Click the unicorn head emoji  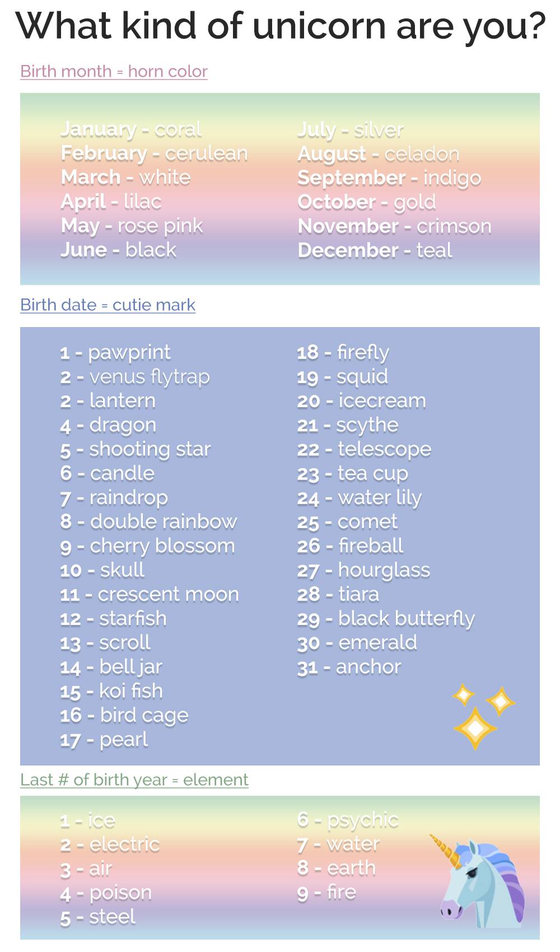(x=478, y=881)
